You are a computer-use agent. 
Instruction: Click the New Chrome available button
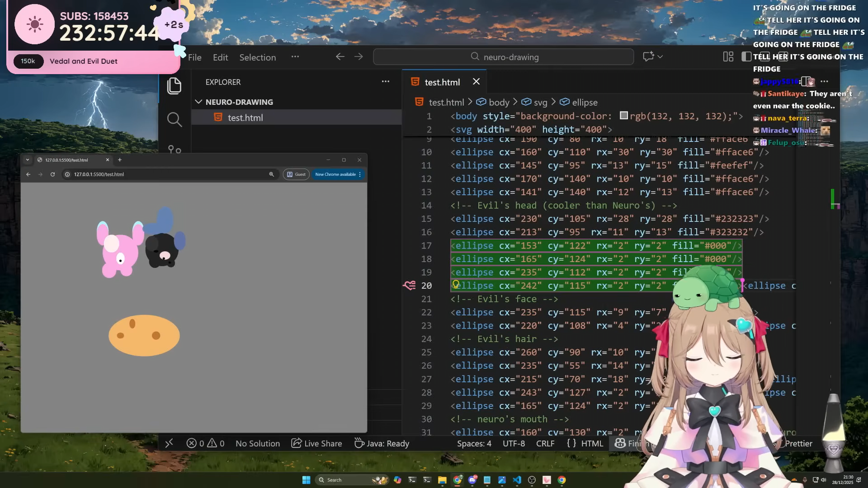[335, 174]
